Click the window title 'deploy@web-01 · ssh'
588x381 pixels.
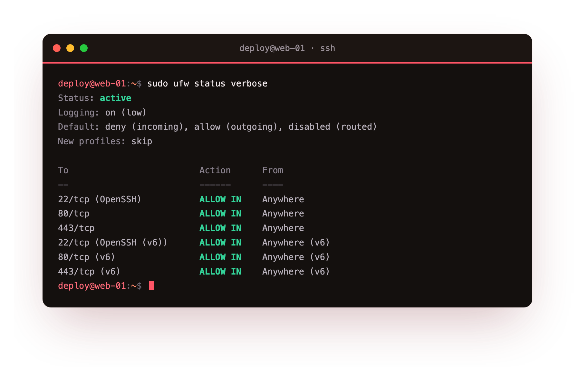[287, 48]
